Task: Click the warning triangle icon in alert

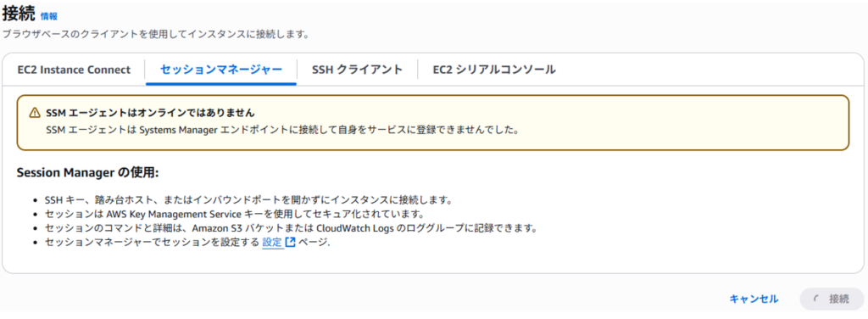Action: [35, 113]
